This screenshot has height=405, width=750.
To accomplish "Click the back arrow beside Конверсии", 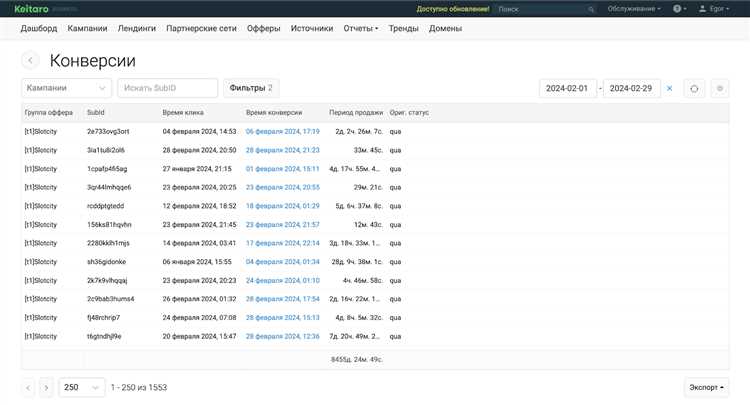I will 30,60.
